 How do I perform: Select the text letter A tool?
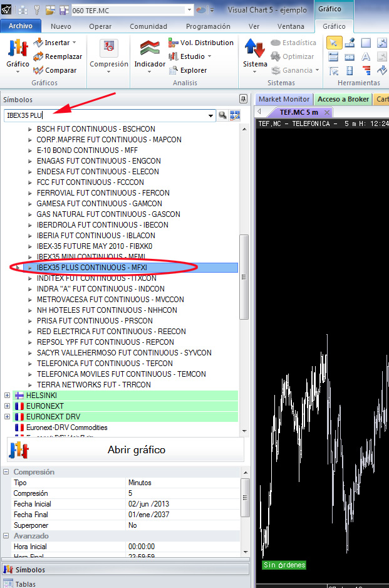366,56
